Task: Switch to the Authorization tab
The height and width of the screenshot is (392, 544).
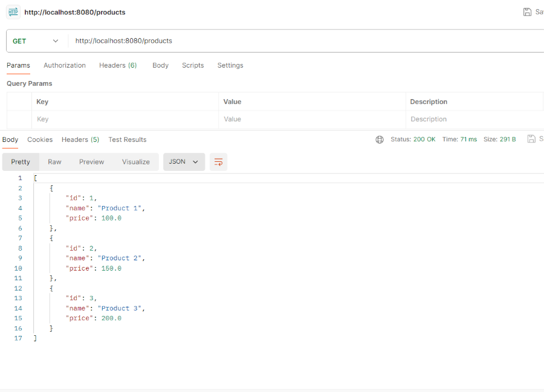Action: click(x=65, y=65)
